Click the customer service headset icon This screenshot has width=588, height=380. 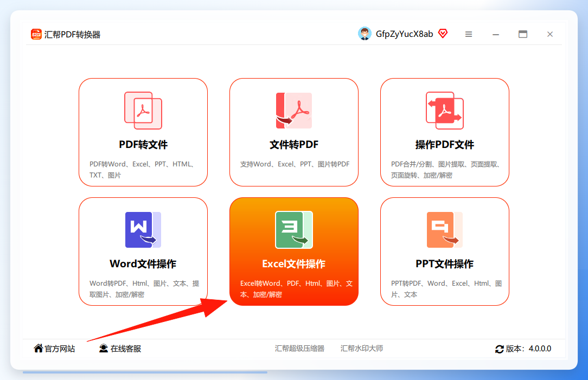coord(104,348)
